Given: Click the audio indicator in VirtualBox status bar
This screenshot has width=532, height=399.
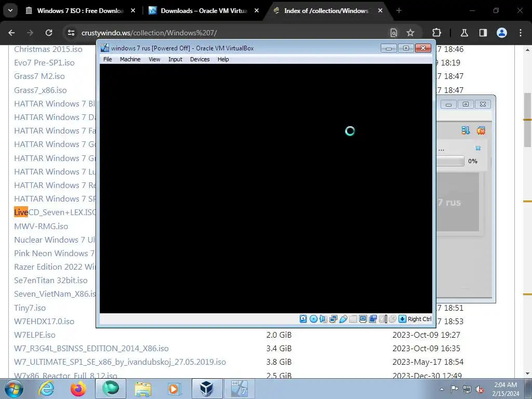Looking at the screenshot, I should click(x=323, y=319).
